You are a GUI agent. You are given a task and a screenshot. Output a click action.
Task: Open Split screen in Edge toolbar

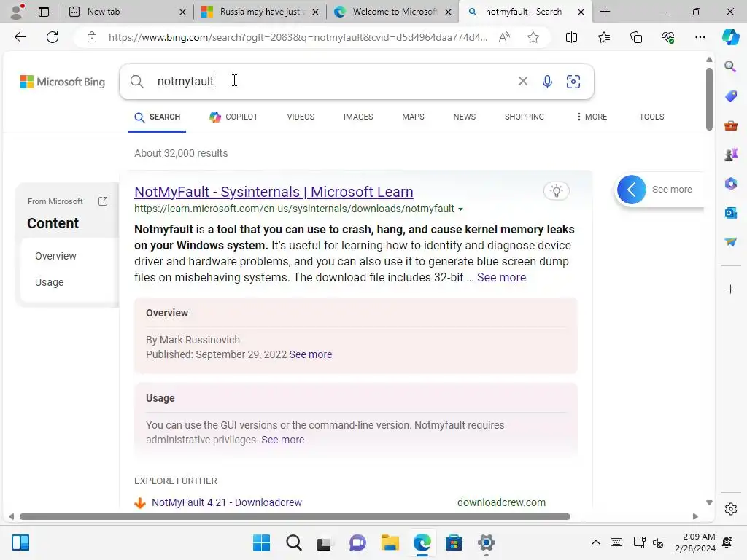point(571,37)
